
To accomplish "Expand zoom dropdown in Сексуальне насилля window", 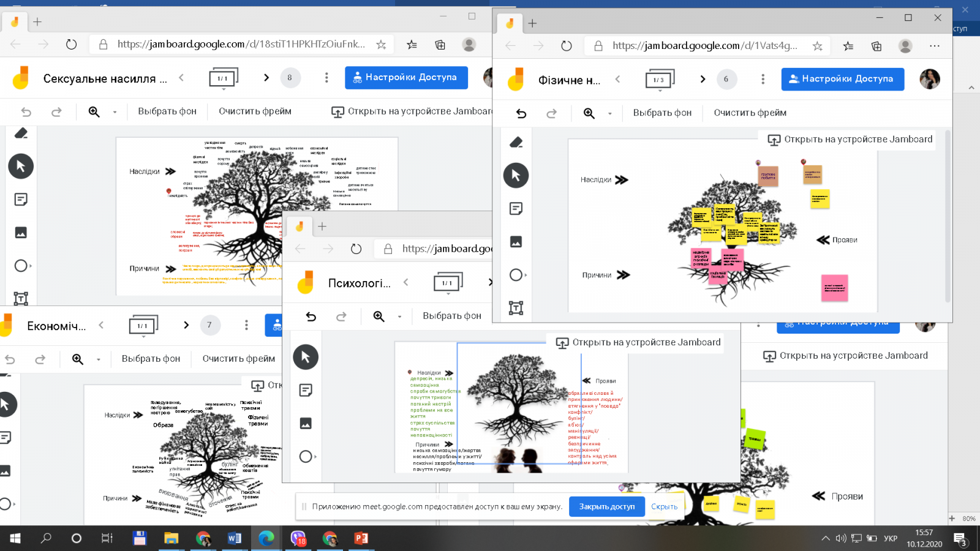I will point(115,112).
